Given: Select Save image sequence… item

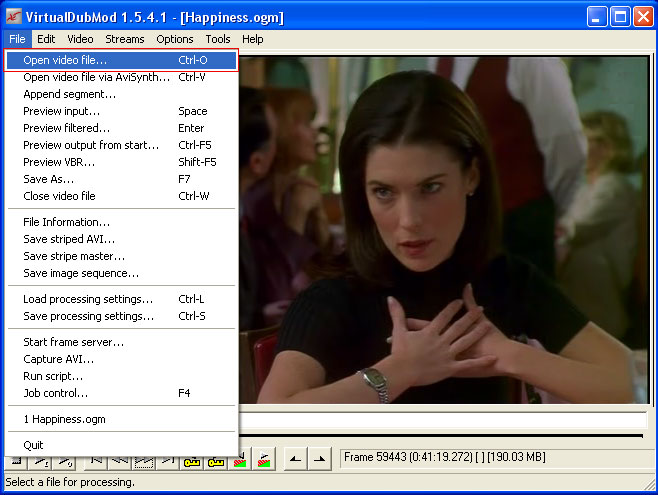Looking at the screenshot, I should pos(121,273).
